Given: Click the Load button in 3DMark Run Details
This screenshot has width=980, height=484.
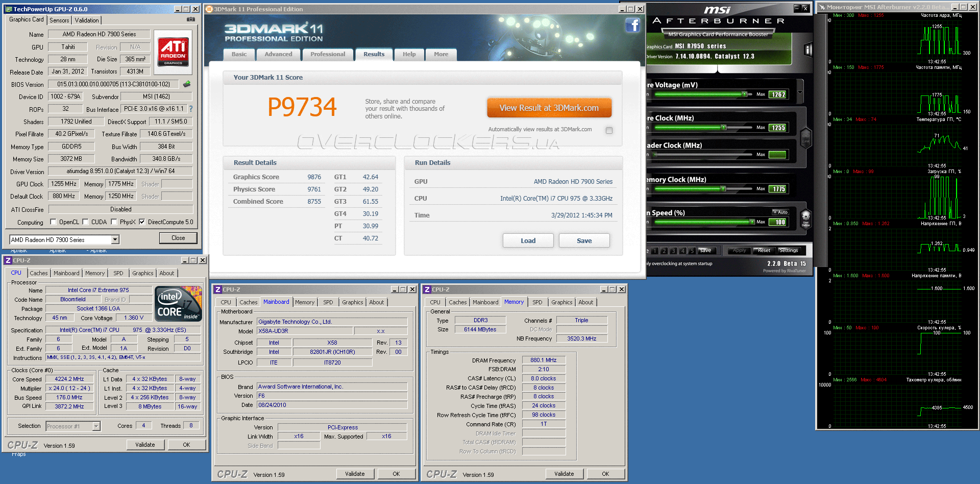Looking at the screenshot, I should click(528, 240).
